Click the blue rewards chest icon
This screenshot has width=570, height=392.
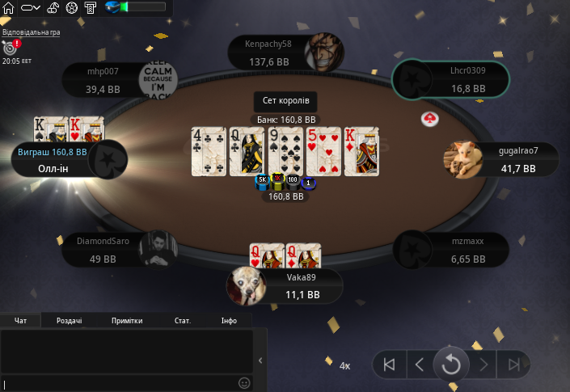[112, 7]
